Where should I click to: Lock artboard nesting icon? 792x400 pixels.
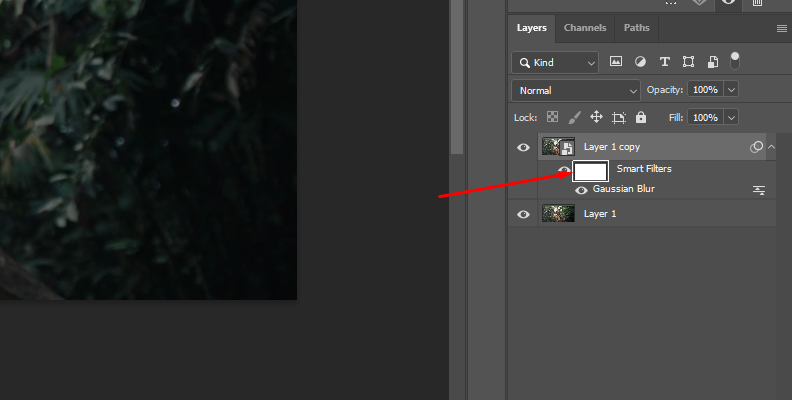pyautogui.click(x=619, y=118)
